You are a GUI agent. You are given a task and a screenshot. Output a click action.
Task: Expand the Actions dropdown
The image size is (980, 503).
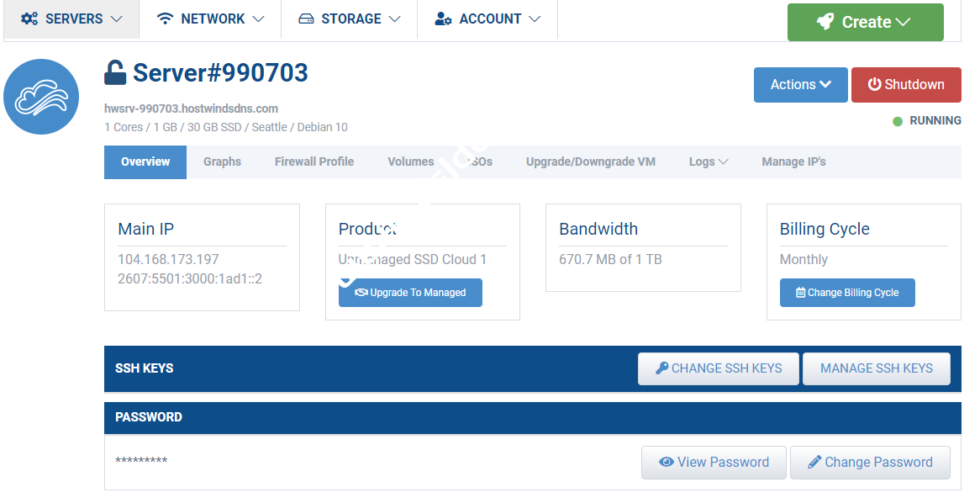[x=800, y=85]
